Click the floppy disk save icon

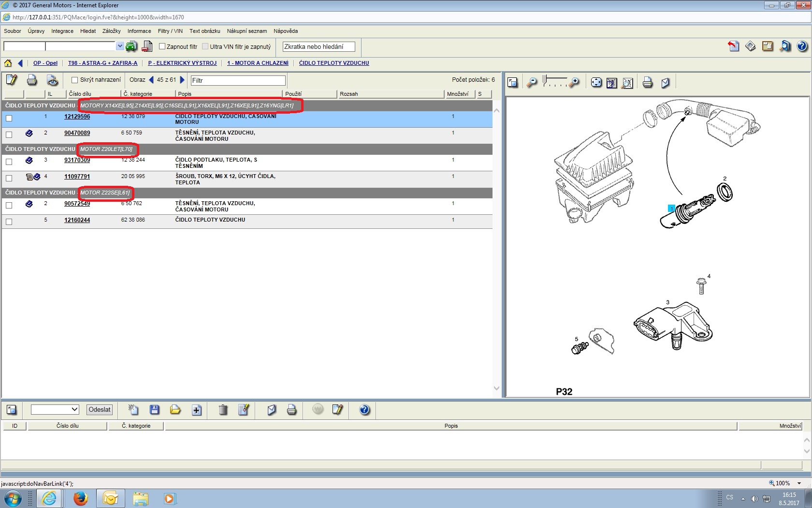pyautogui.click(x=155, y=410)
